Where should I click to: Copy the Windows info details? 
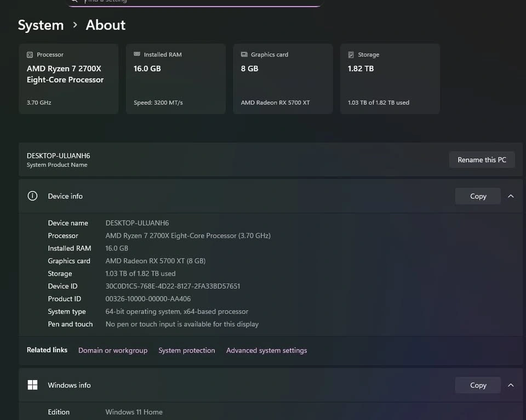[x=478, y=385]
